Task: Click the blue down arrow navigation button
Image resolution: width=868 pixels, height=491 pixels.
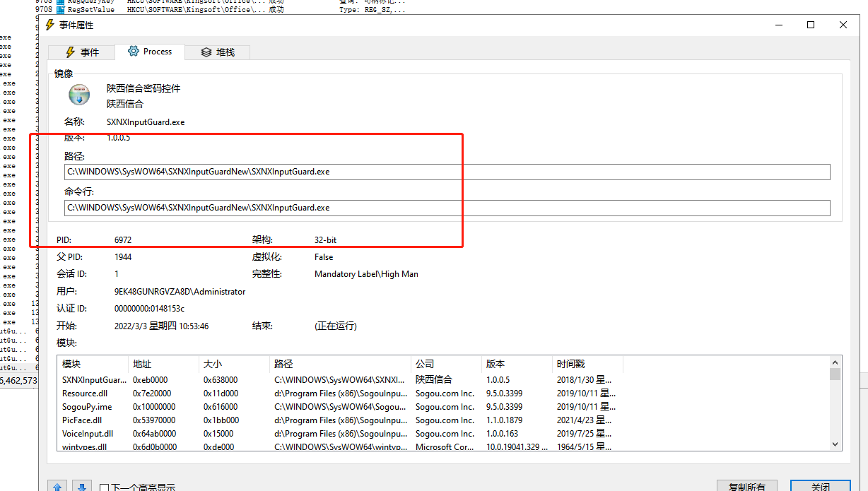Action: click(x=81, y=485)
